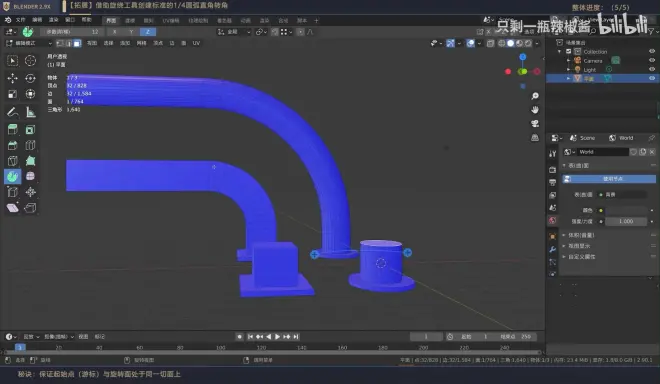Pick the Loop Cut tool

point(30,145)
